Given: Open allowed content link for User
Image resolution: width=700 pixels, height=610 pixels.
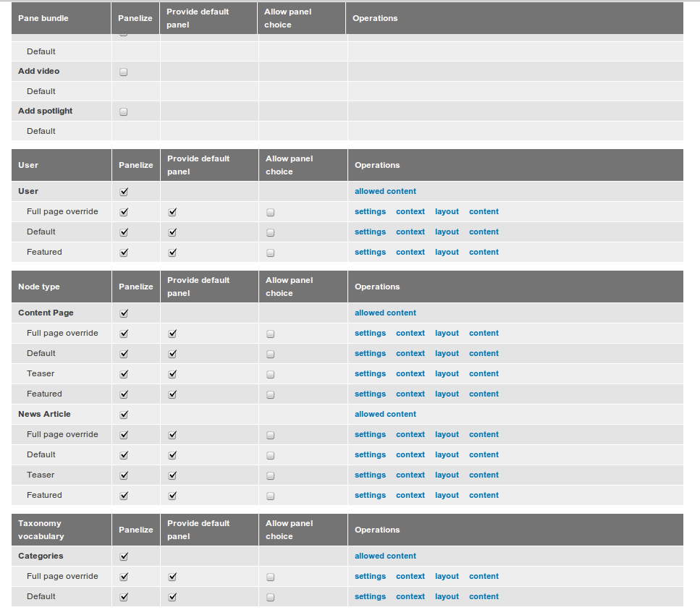Looking at the screenshot, I should point(385,191).
